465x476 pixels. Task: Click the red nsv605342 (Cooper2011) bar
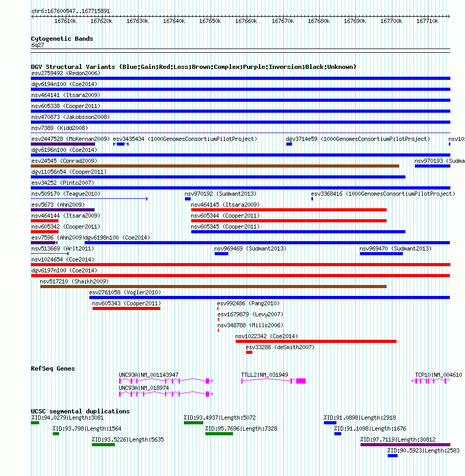pos(45,232)
